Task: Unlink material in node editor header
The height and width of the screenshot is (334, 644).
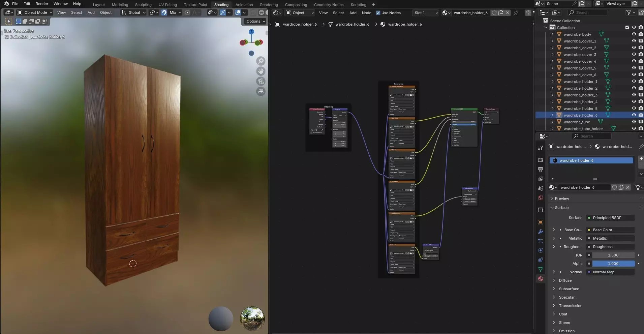Action: (x=508, y=13)
